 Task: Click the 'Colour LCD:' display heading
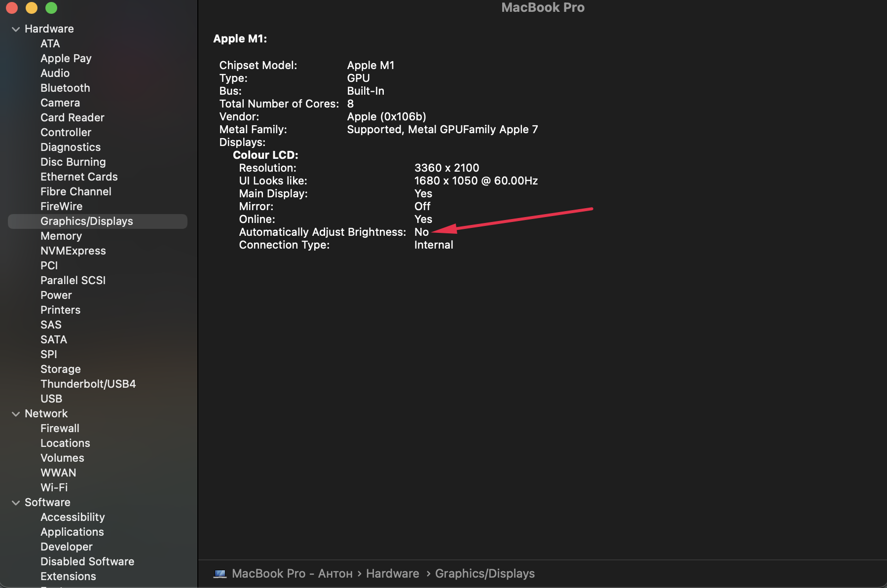click(265, 155)
